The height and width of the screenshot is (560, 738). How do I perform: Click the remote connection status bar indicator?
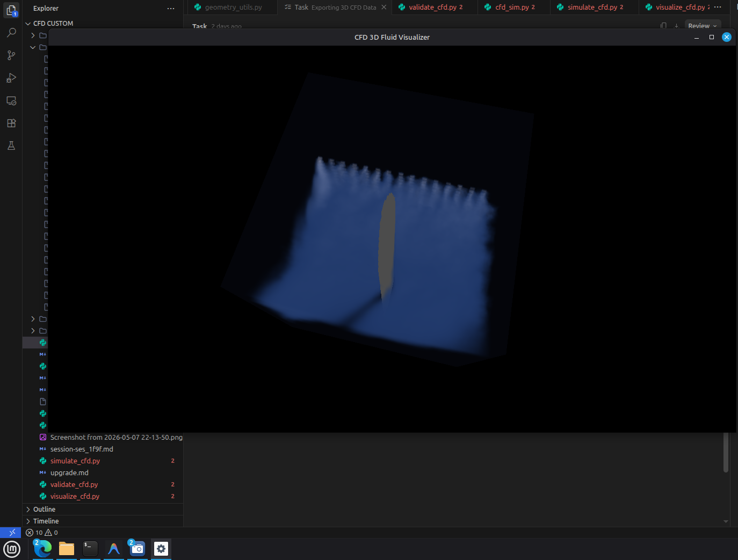[x=11, y=533]
